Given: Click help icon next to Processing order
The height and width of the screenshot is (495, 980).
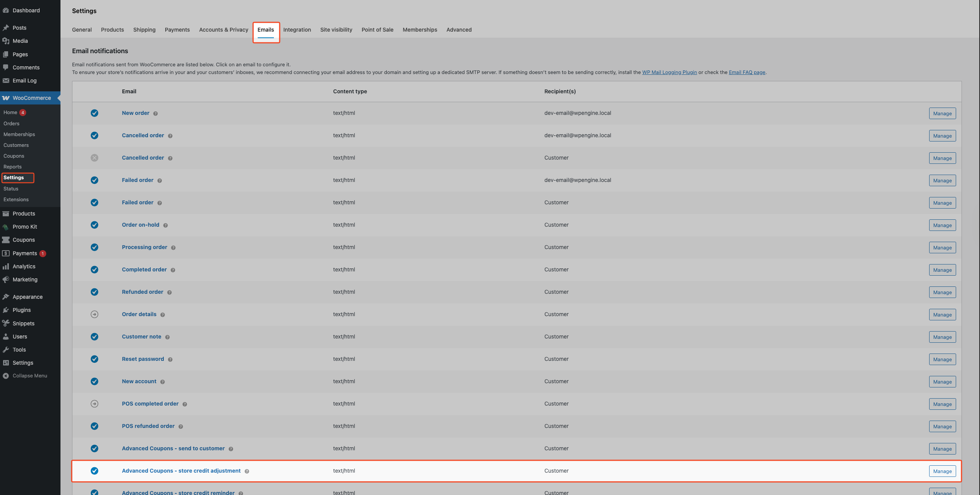Looking at the screenshot, I should pos(173,247).
